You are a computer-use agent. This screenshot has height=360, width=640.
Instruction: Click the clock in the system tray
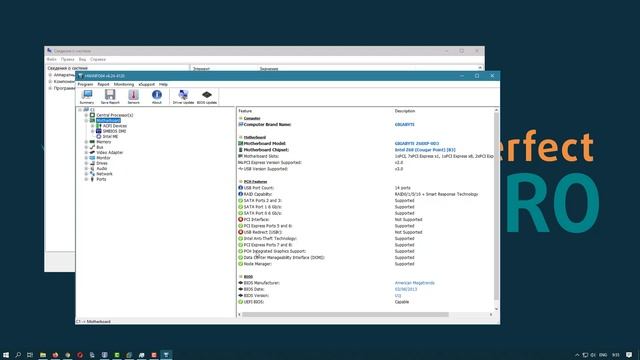click(x=616, y=355)
